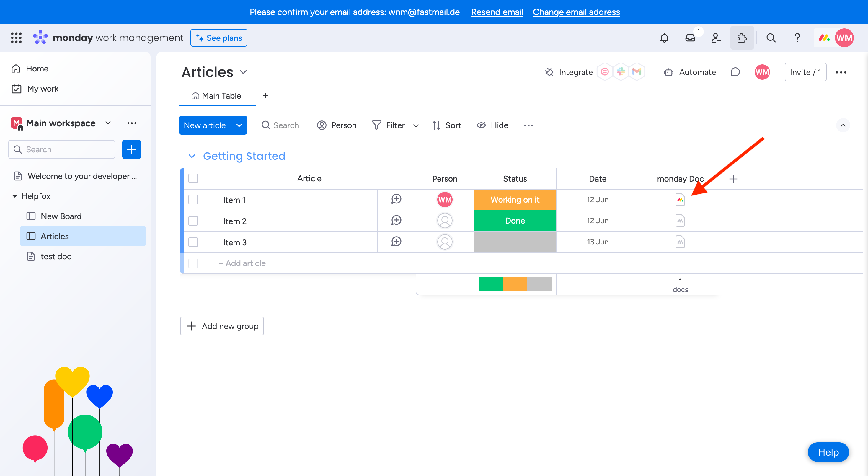Click the Gmail integration icon

[637, 72]
